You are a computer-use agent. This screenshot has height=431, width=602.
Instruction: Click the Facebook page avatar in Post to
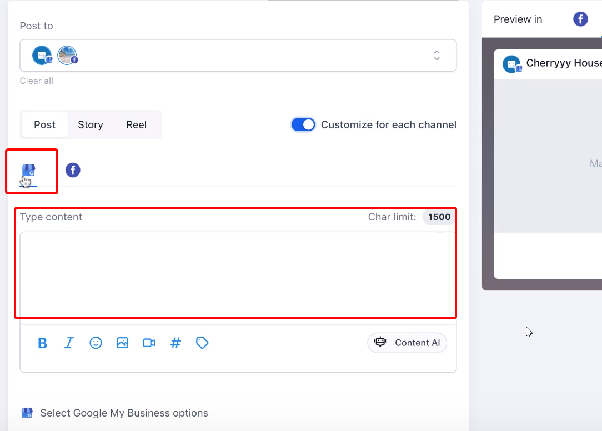pos(67,56)
